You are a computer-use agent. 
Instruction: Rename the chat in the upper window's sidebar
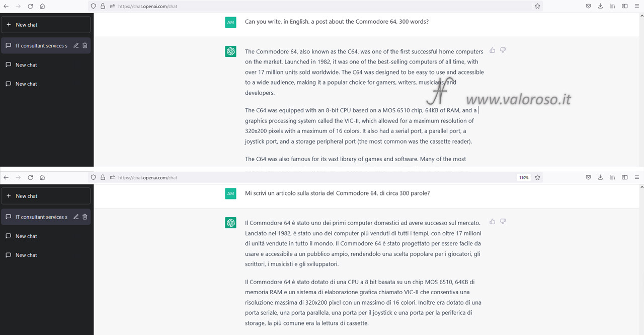point(76,45)
